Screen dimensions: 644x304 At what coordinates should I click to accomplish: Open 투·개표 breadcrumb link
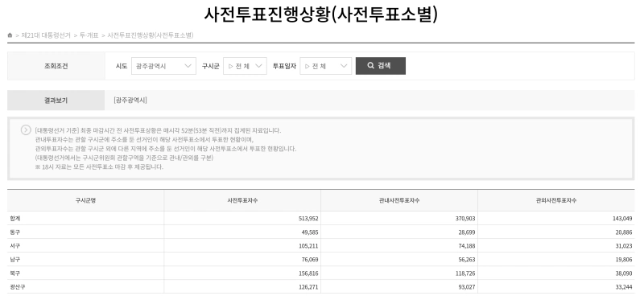tap(89, 35)
